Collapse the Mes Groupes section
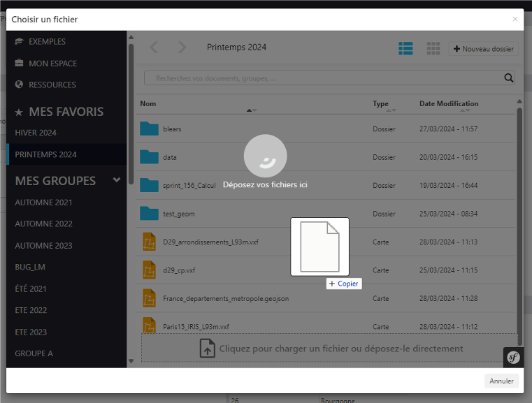Screen dimensions: 532x403 point(117,180)
